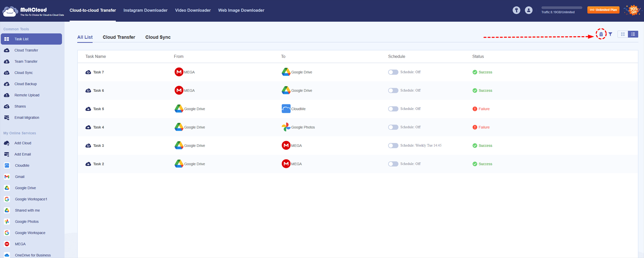Open the Cloud Sync tab
644x258 pixels.
click(158, 37)
